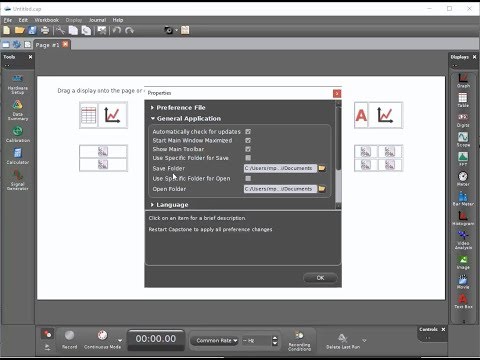Open Continuous Mode dropdown arrow

[120, 340]
